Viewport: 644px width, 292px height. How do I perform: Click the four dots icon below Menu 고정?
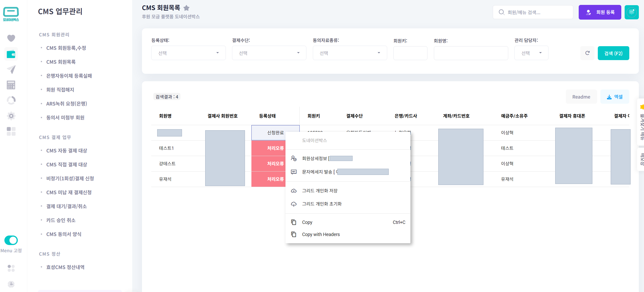[x=11, y=268]
